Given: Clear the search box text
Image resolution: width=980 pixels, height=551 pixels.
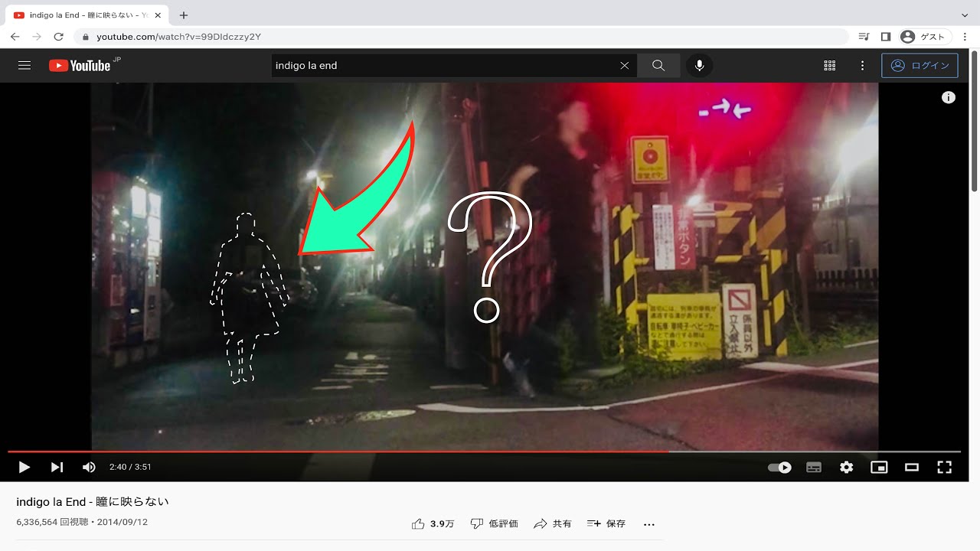Looking at the screenshot, I should click(625, 66).
